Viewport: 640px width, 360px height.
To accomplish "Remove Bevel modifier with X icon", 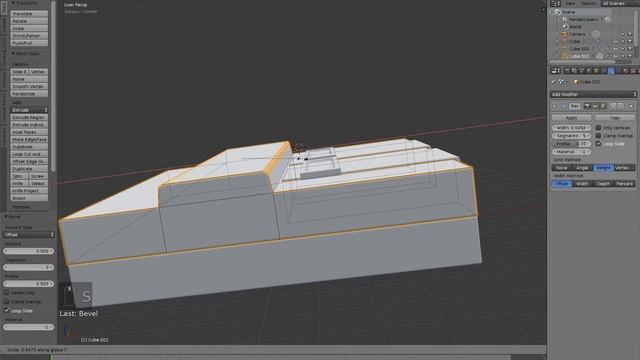I will (x=631, y=106).
